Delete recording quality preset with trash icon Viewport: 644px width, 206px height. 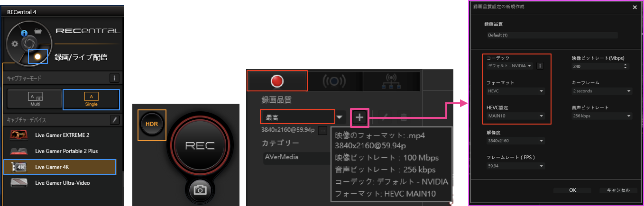[x=404, y=117]
